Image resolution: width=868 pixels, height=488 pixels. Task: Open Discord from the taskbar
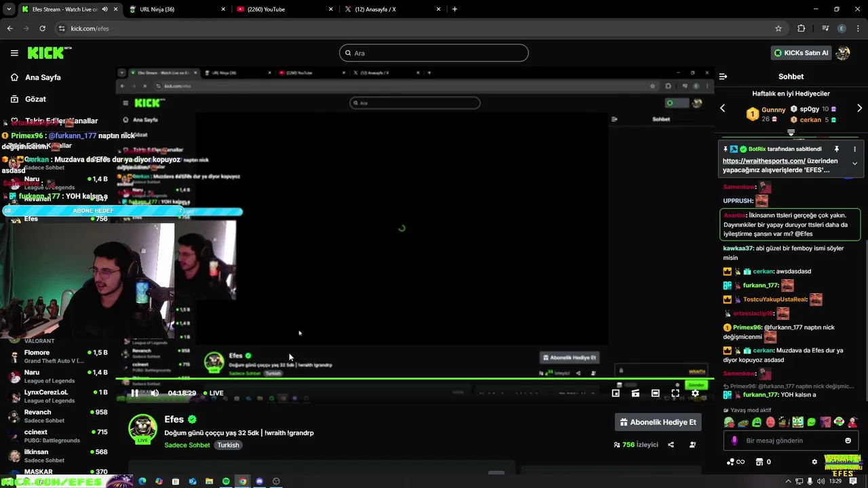(259, 481)
